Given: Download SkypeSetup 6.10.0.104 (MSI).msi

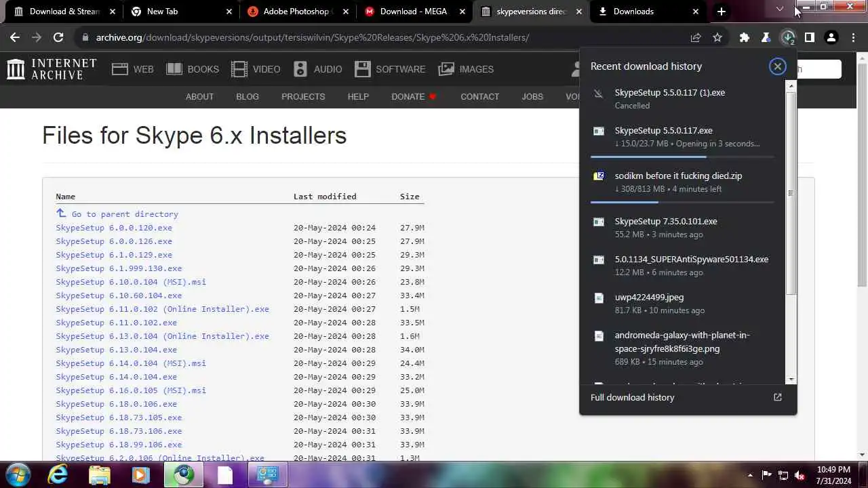Looking at the screenshot, I should pos(131,282).
